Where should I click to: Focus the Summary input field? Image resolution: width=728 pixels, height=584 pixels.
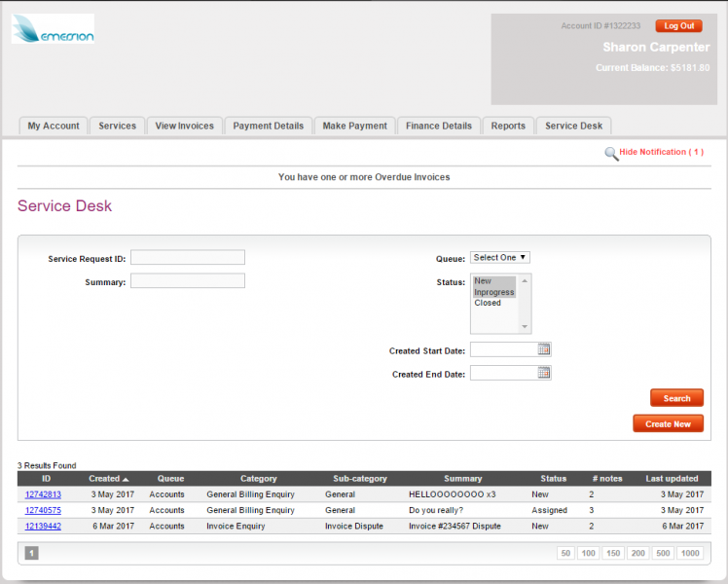pos(188,280)
